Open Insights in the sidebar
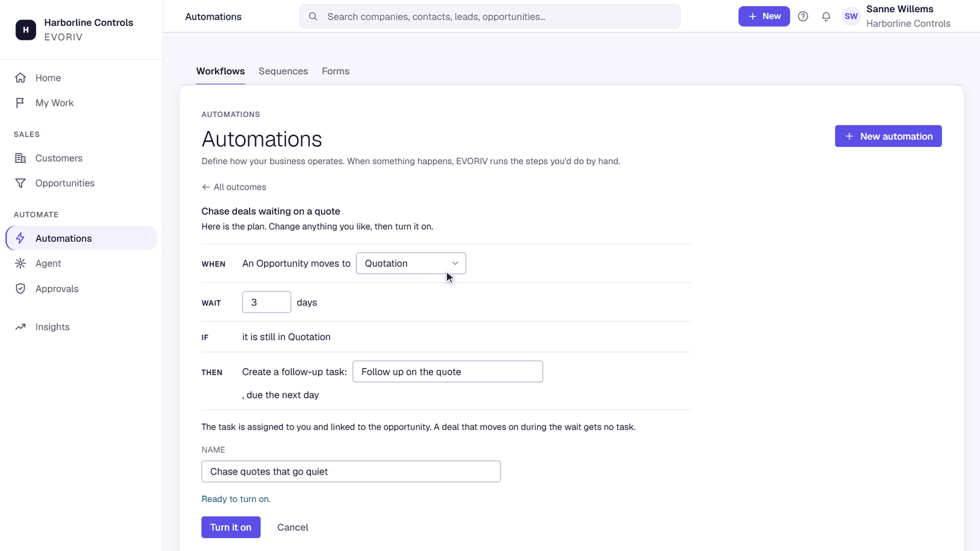Screen dimensions: 980x551 [81, 327]
